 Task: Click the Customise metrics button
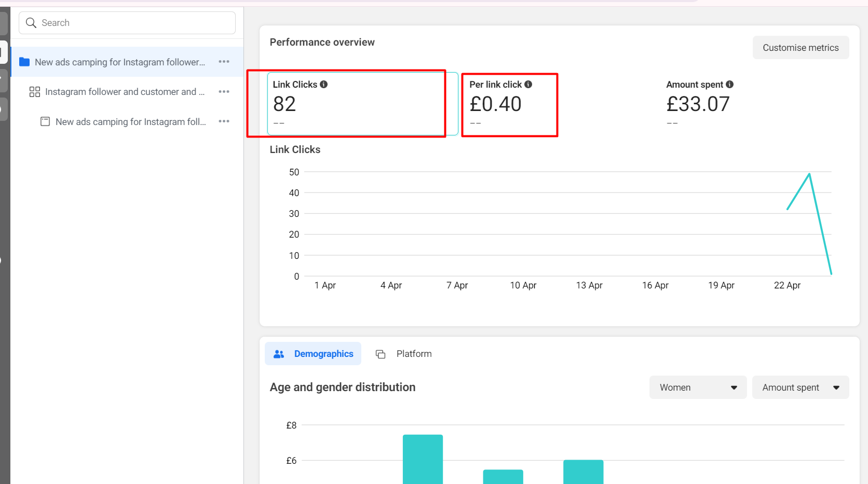pos(801,48)
